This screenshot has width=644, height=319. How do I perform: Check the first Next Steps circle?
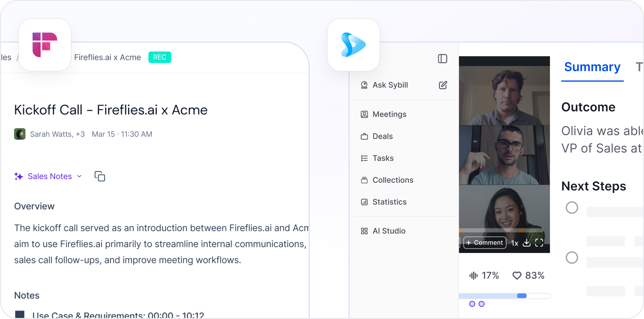click(x=572, y=208)
